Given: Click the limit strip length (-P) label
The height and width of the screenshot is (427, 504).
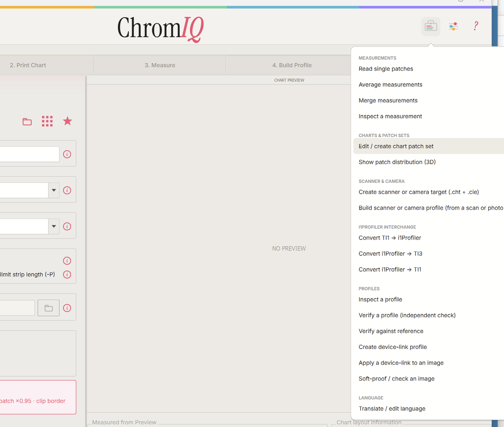Looking at the screenshot, I should click(x=27, y=275).
